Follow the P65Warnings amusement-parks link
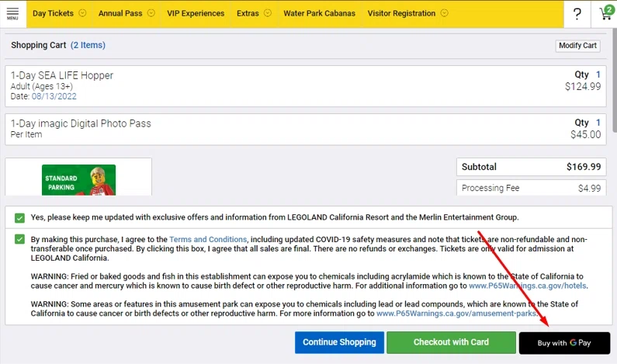 point(457,314)
